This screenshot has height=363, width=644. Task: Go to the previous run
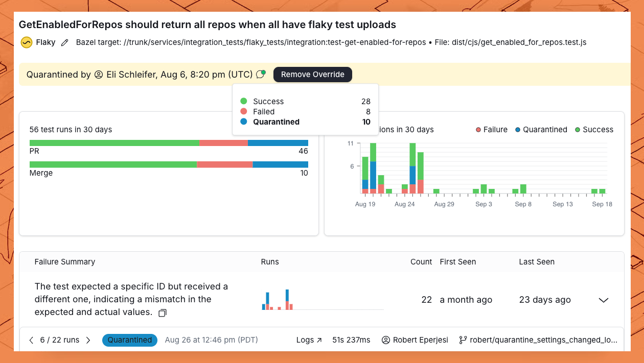[x=31, y=340]
